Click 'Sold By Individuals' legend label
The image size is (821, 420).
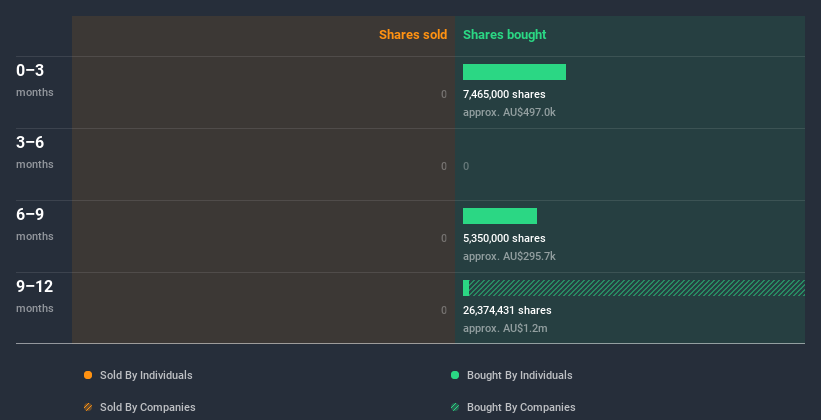click(x=146, y=375)
